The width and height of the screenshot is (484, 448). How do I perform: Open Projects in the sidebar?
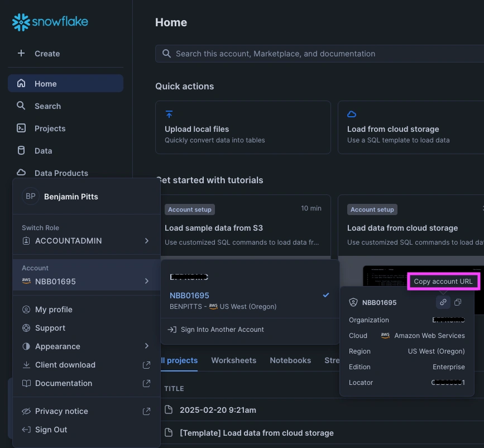click(x=65, y=128)
